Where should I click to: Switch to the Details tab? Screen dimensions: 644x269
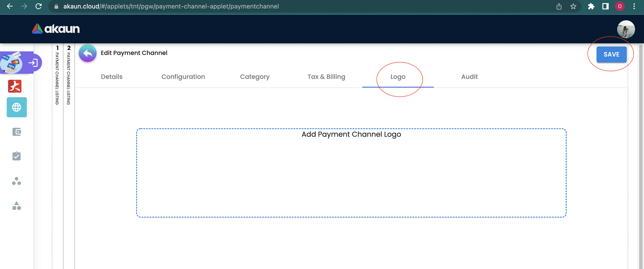point(112,77)
